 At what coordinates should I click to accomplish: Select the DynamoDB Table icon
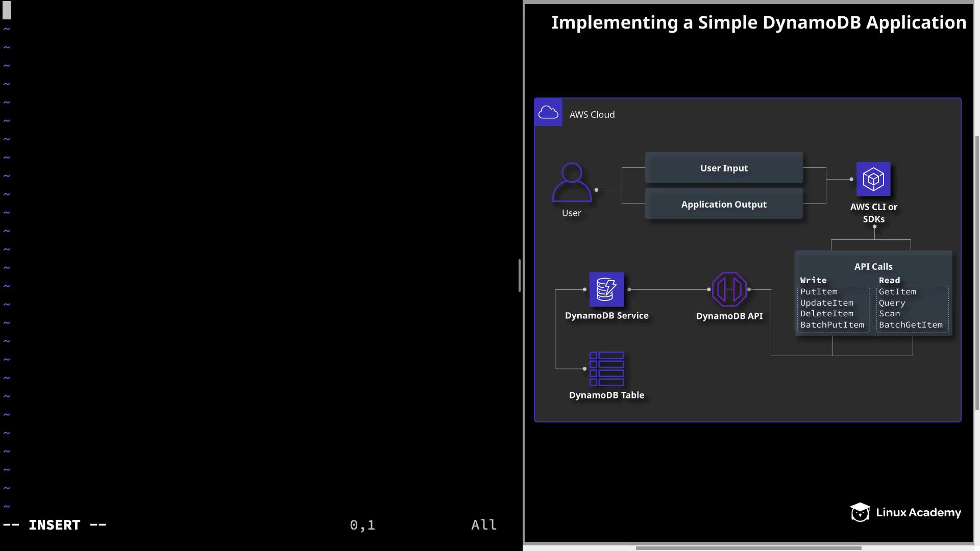(606, 368)
